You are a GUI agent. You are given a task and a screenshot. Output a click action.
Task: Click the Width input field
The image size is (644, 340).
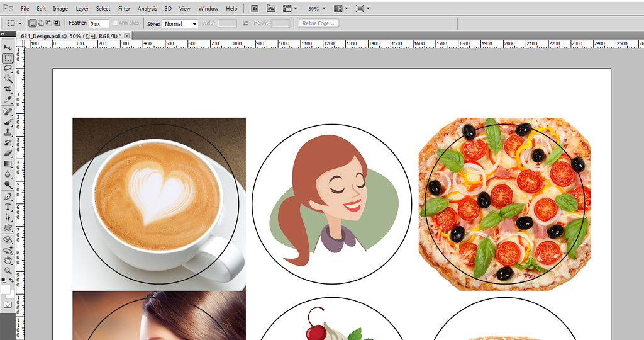click(x=227, y=23)
